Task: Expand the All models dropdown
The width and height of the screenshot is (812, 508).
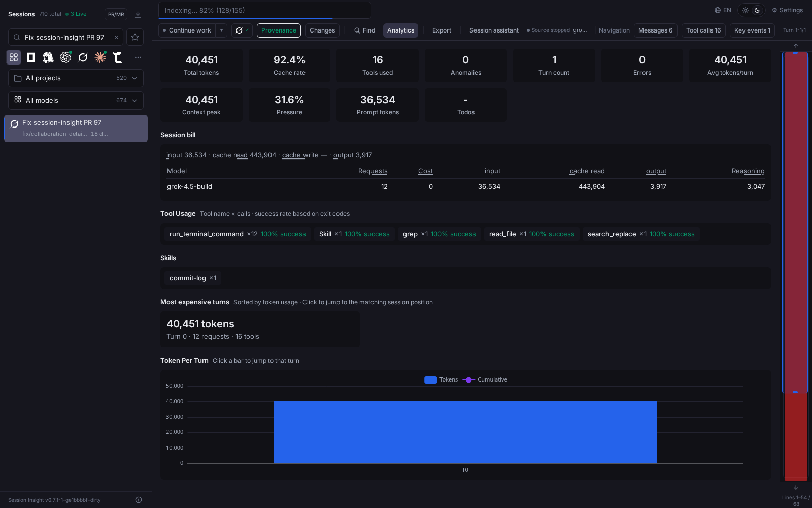Action: pos(76,101)
